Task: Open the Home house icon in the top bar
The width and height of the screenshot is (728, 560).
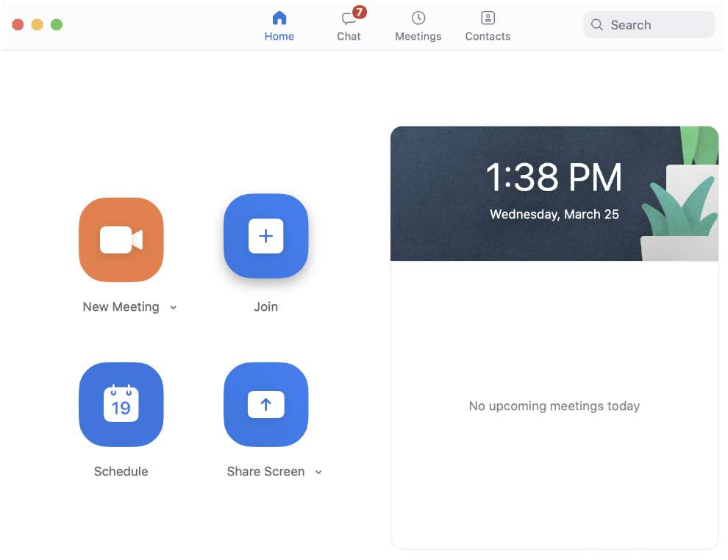Action: 279,18
